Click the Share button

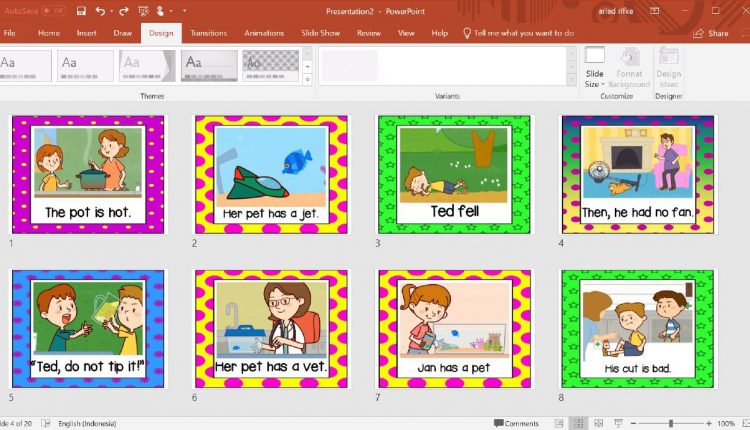click(x=711, y=33)
